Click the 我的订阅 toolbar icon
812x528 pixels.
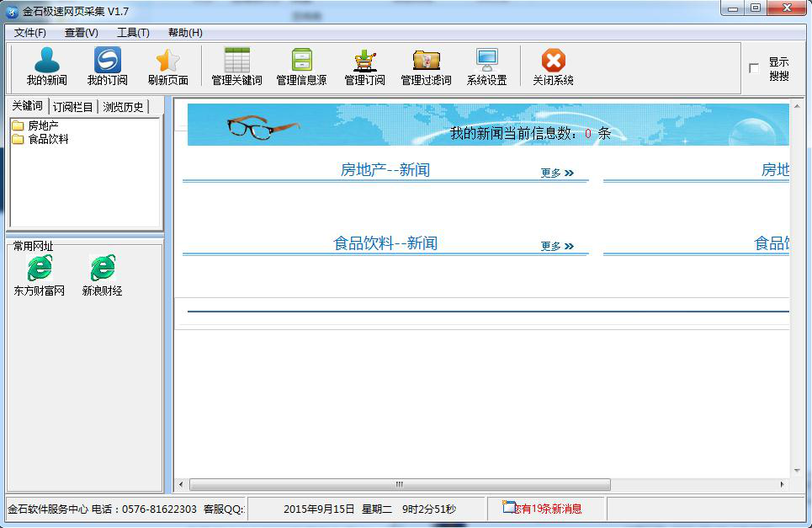coord(107,67)
